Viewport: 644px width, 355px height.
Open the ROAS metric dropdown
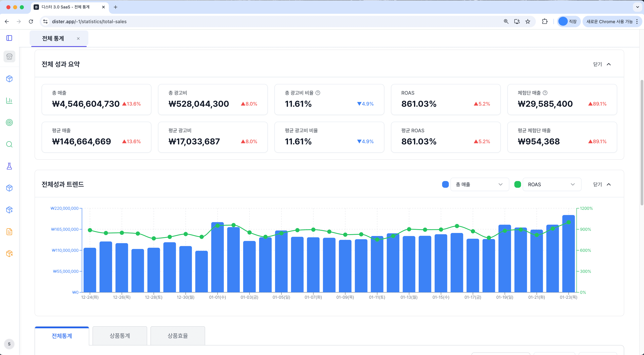(551, 184)
